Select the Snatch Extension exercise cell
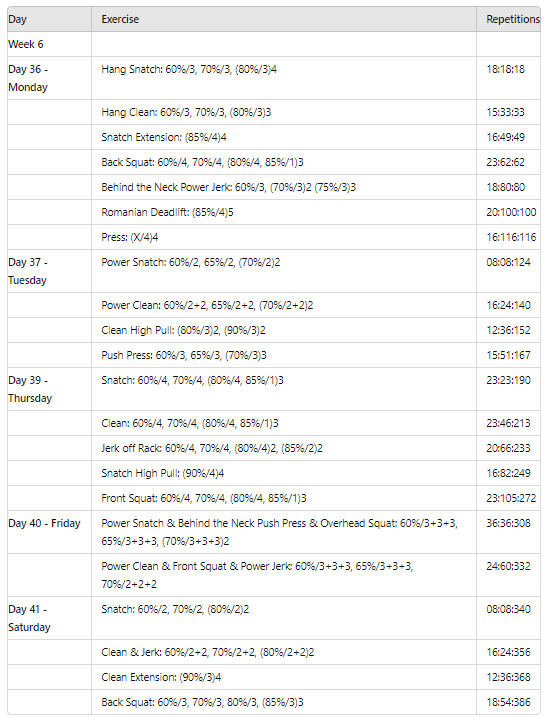The width and height of the screenshot is (547, 717). pyautogui.click(x=284, y=137)
